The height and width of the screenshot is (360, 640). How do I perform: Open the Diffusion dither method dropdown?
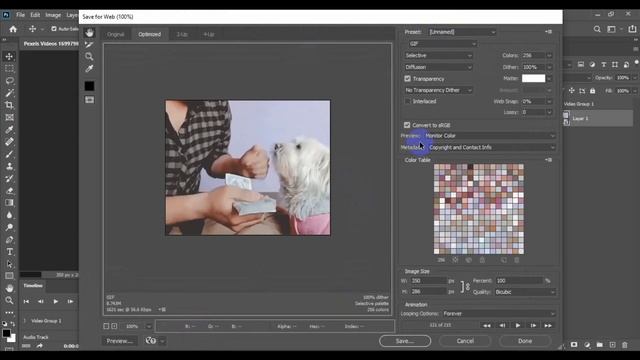coord(438,67)
